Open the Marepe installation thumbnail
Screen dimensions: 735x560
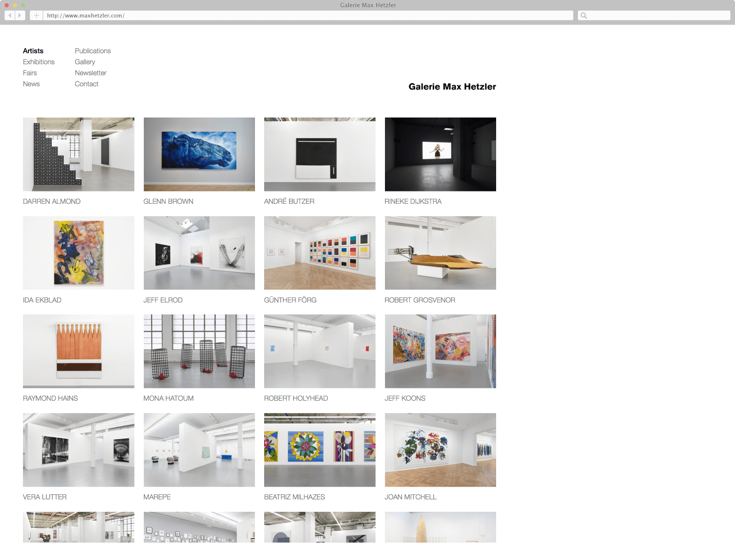(199, 450)
